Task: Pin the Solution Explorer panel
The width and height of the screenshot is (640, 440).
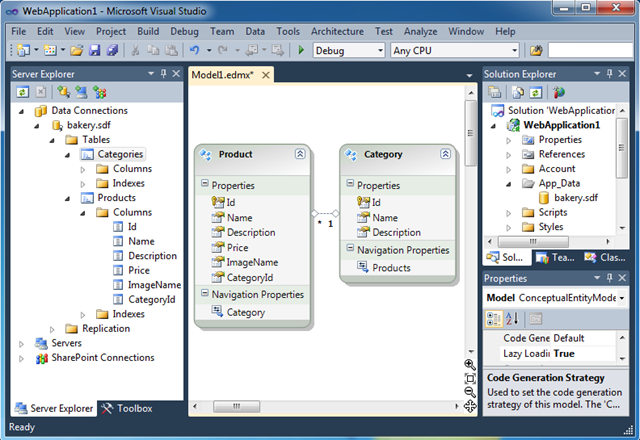Action: 609,73
